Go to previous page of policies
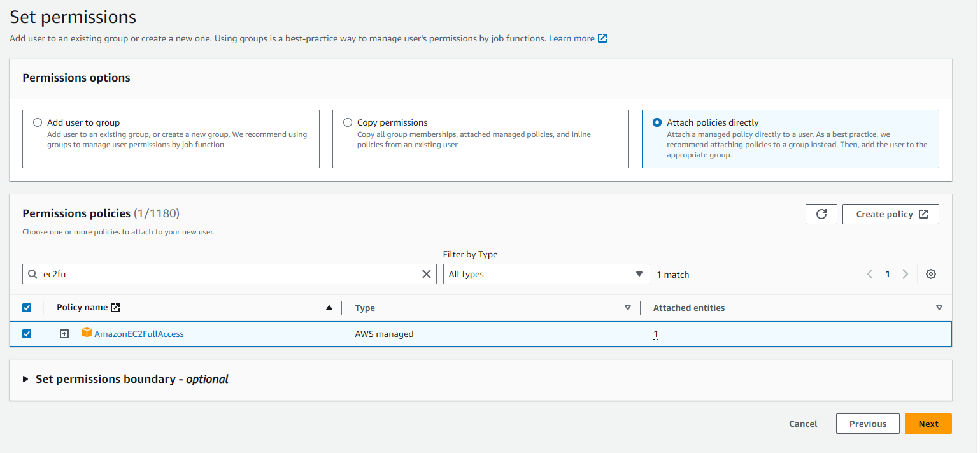The height and width of the screenshot is (453, 980). pyautogui.click(x=870, y=274)
